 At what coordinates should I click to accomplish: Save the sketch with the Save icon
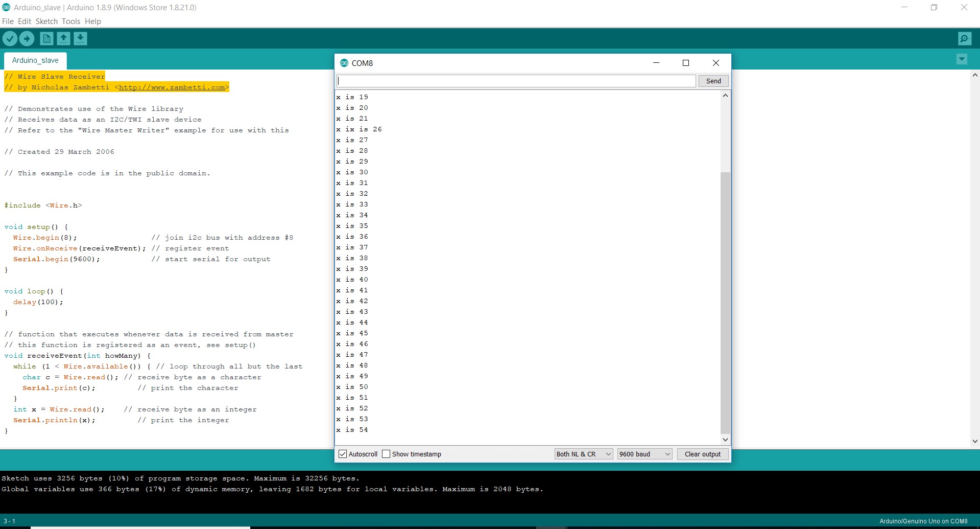tap(80, 38)
